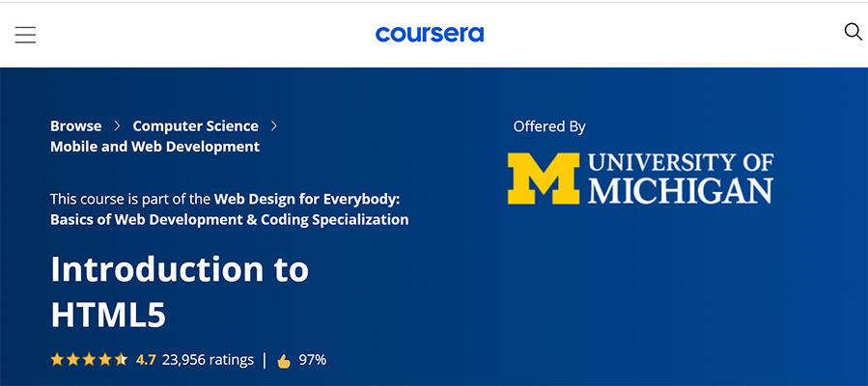This screenshot has height=386, width=868.
Task: Open Computer Science breadcrumb
Action: (x=195, y=126)
